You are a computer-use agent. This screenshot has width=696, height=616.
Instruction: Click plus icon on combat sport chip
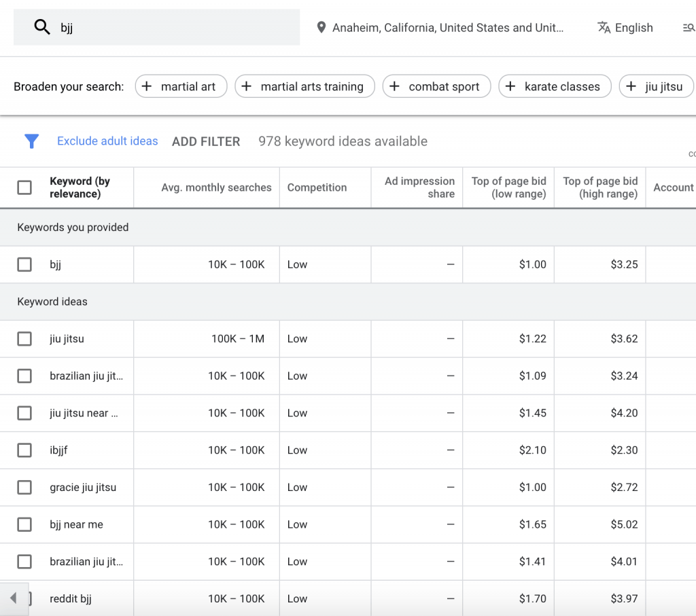(395, 86)
